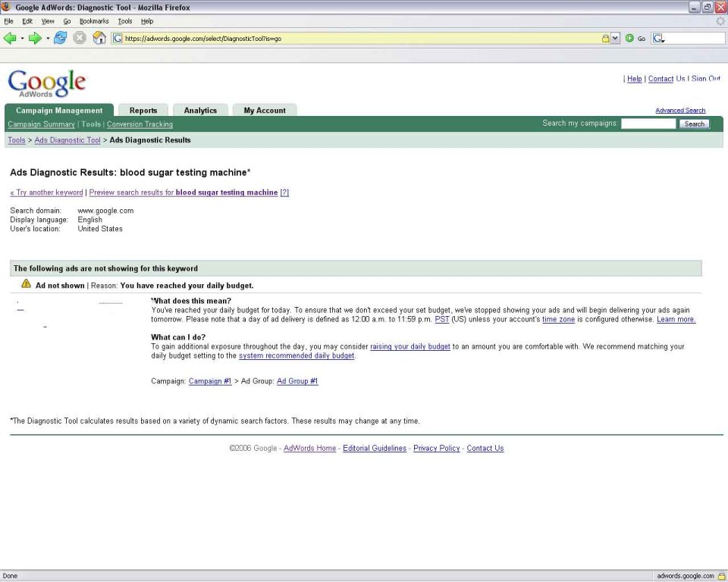This screenshot has width=728, height=582.
Task: Click the yellow warning icon beside Ad not shown
Action: pos(26,283)
